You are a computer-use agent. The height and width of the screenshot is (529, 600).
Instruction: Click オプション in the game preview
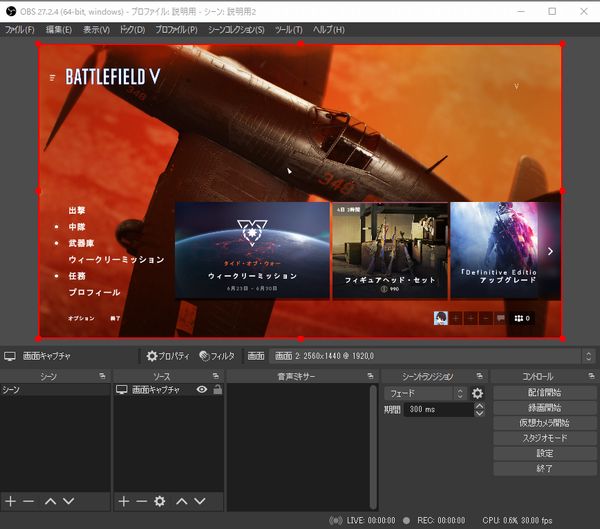[81, 318]
